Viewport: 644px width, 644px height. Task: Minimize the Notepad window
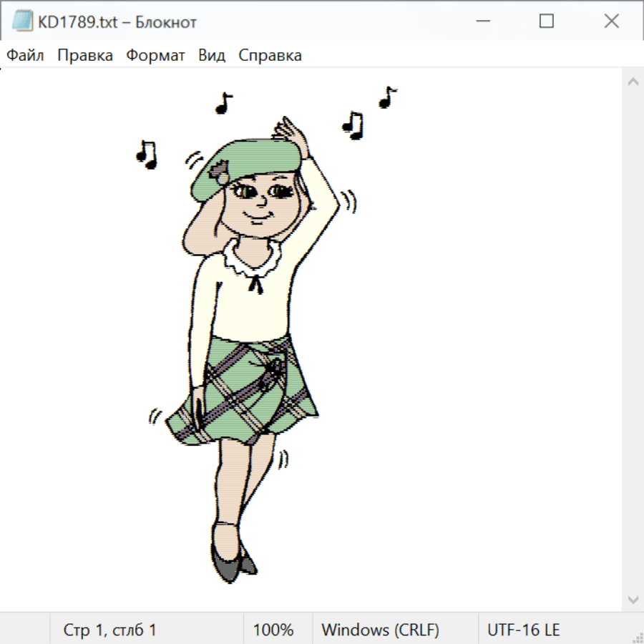point(482,21)
